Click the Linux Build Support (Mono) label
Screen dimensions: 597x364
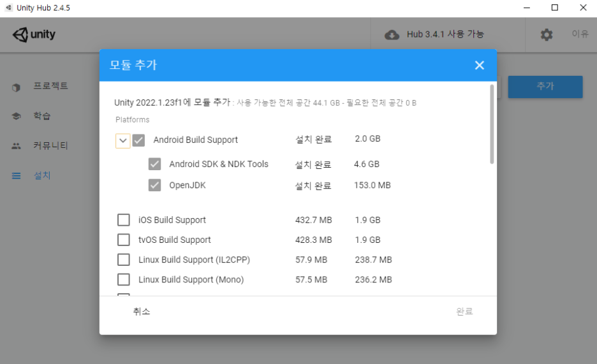191,280
